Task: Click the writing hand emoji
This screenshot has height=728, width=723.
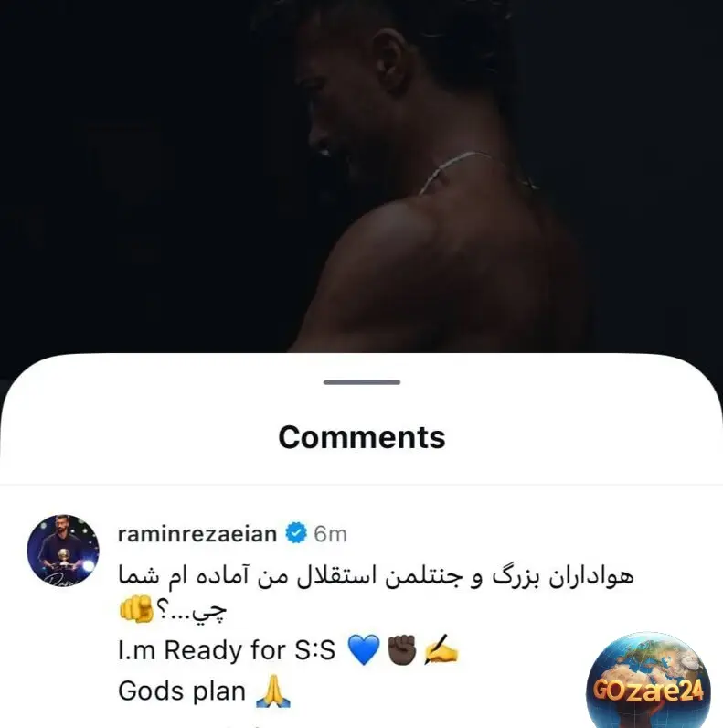Action: click(x=441, y=648)
